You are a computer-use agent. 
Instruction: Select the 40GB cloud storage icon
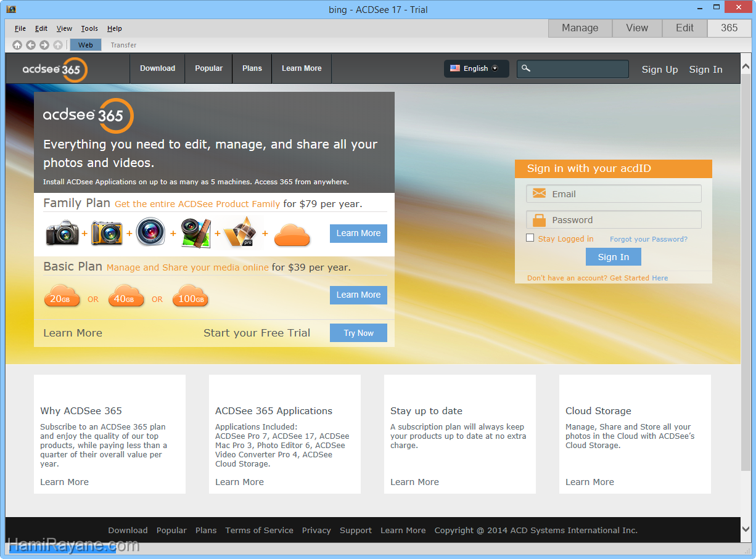click(x=126, y=296)
